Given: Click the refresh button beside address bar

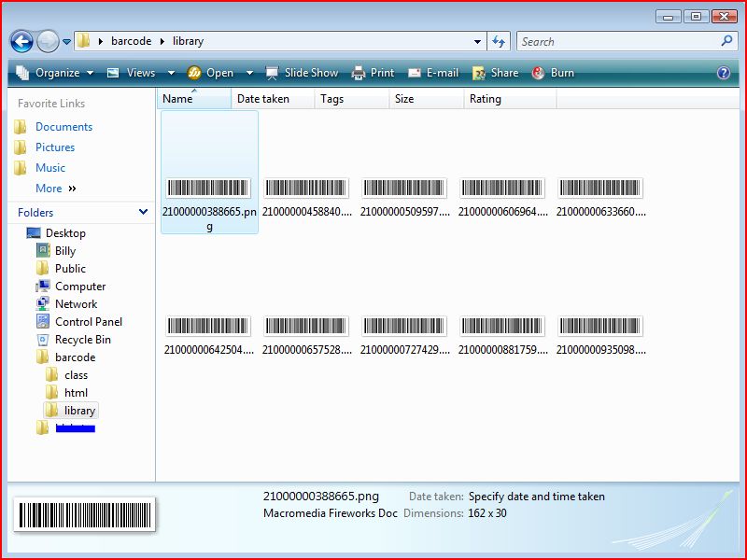Looking at the screenshot, I should (x=499, y=41).
